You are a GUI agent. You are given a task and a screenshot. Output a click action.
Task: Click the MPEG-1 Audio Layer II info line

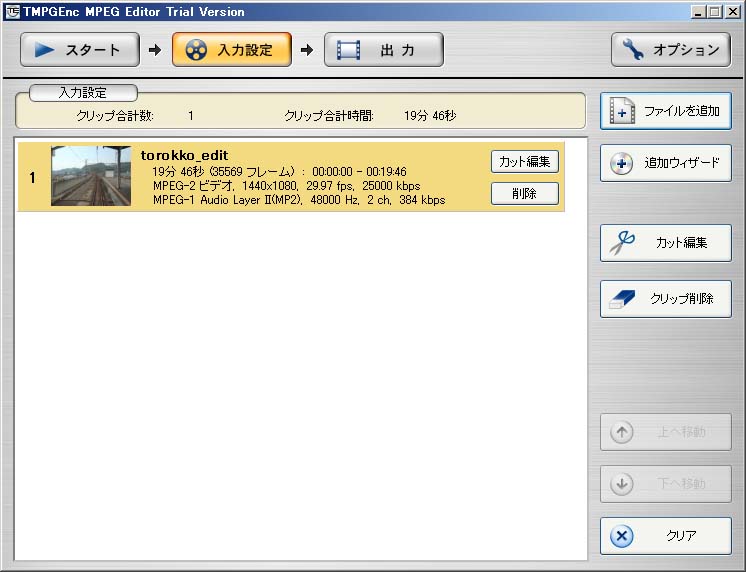[299, 200]
